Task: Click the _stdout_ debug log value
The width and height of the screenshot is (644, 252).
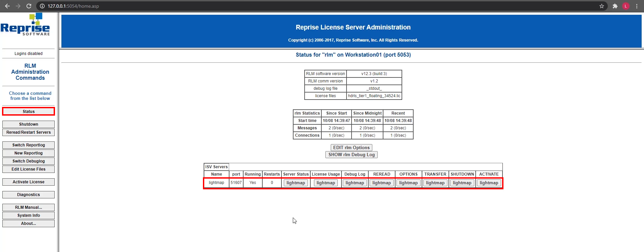Action: click(x=374, y=88)
